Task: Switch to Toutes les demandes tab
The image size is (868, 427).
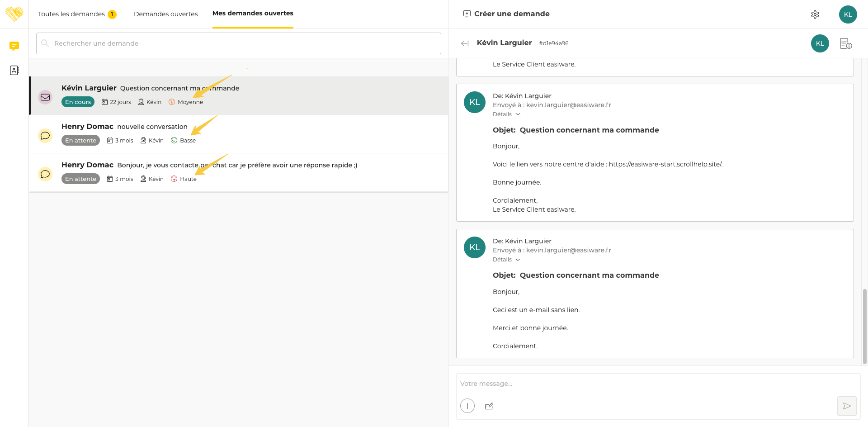Action: [x=71, y=14]
